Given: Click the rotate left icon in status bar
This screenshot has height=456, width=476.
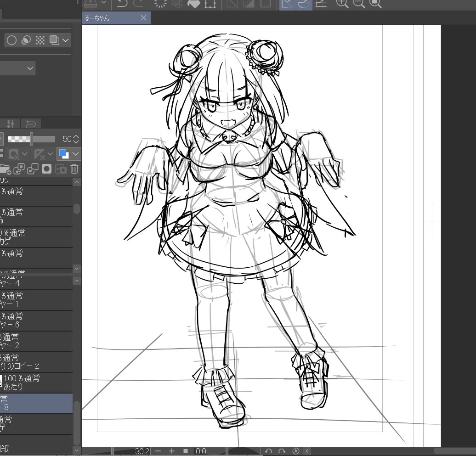Looking at the screenshot, I should 268,451.
